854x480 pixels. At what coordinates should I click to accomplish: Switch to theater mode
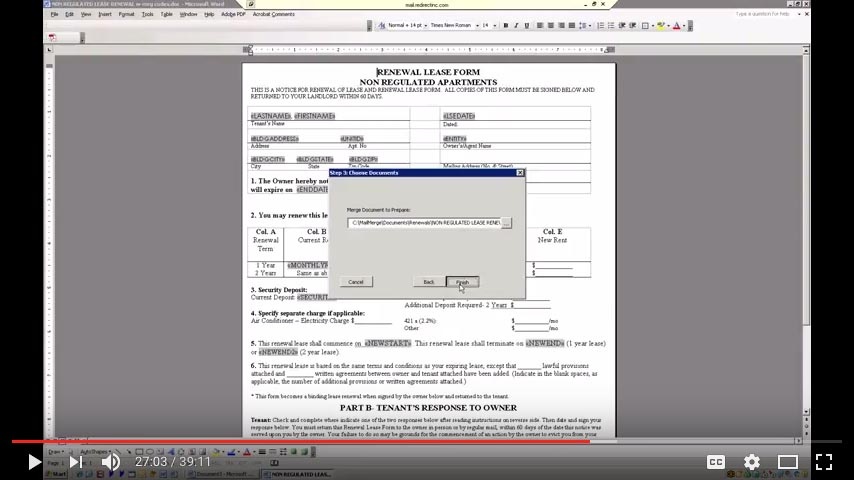[788, 462]
